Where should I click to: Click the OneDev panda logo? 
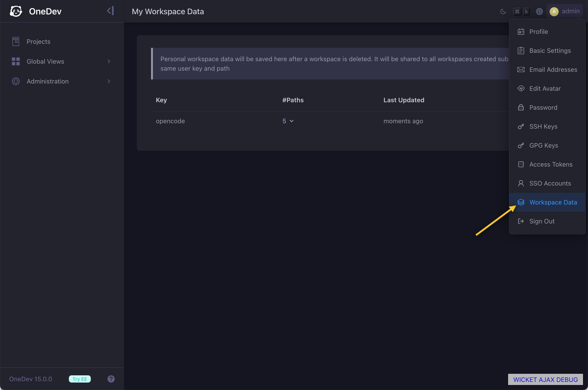(x=16, y=11)
